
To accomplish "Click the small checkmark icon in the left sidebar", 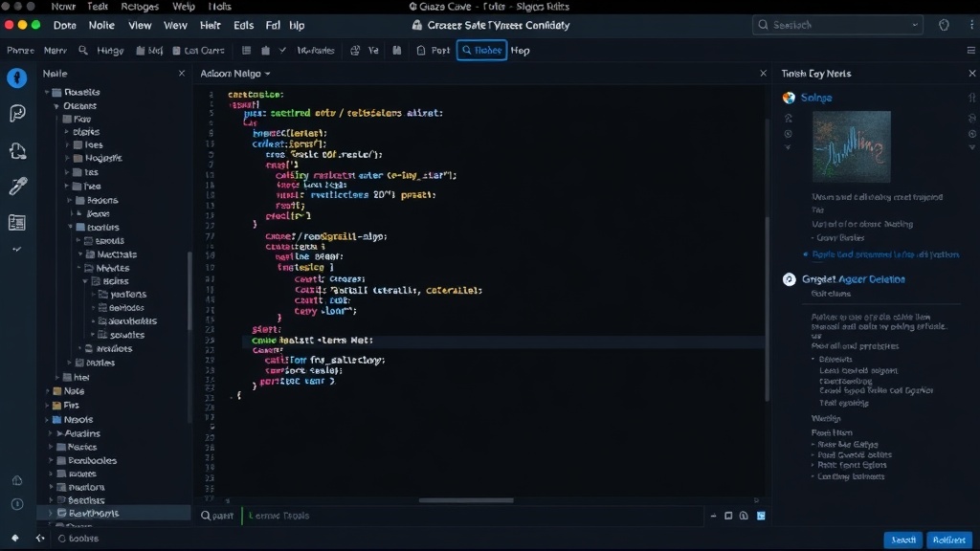I will [x=17, y=250].
